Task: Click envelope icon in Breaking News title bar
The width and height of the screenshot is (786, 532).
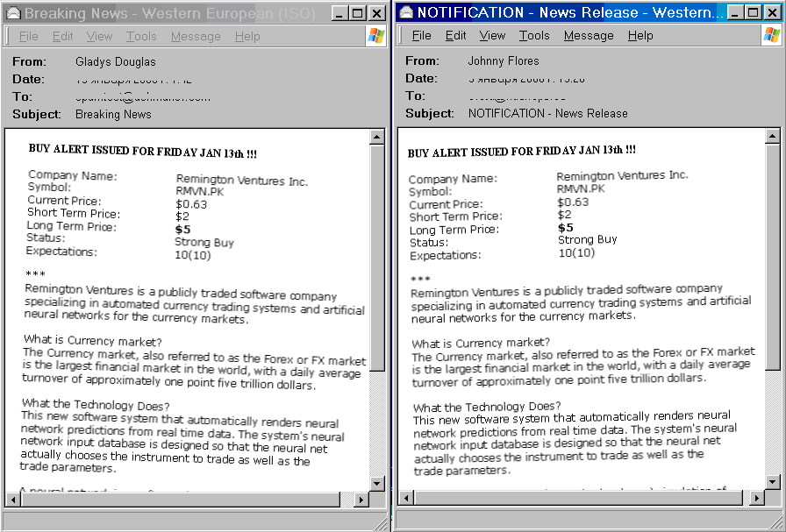Action: pyautogui.click(x=13, y=13)
